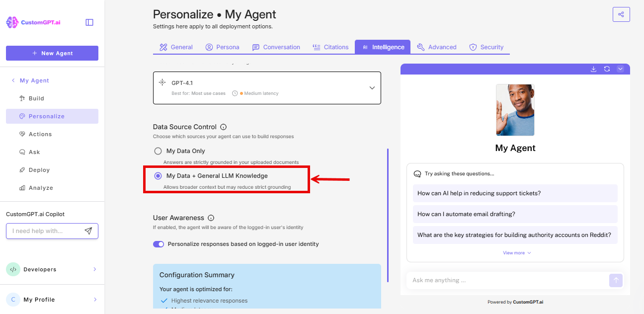The height and width of the screenshot is (314, 644).
Task: Open the GPT-4.1 model dropdown
Action: [x=372, y=87]
